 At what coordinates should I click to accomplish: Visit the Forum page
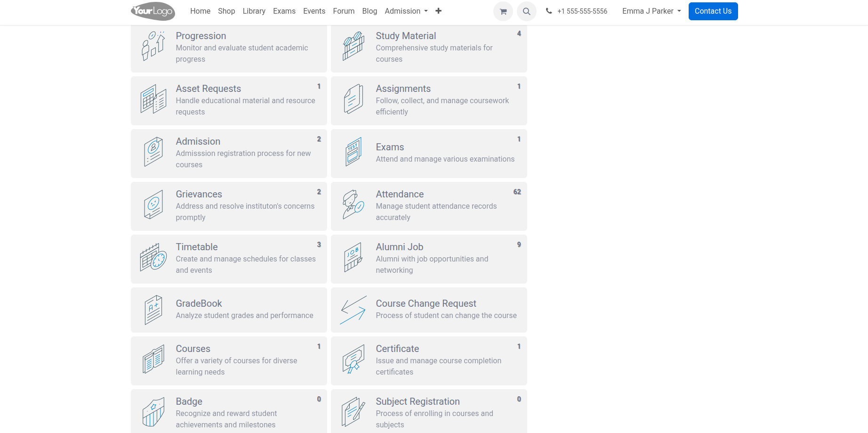point(344,11)
